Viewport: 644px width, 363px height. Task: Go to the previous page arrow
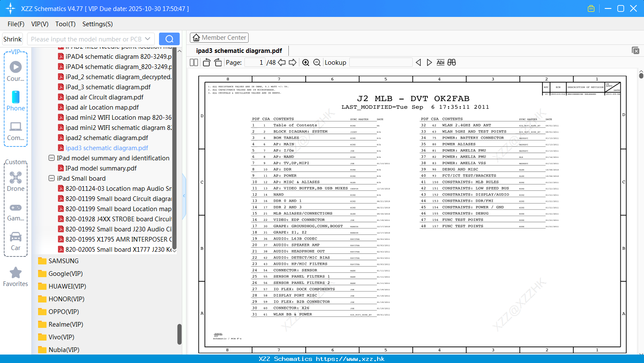click(x=282, y=62)
